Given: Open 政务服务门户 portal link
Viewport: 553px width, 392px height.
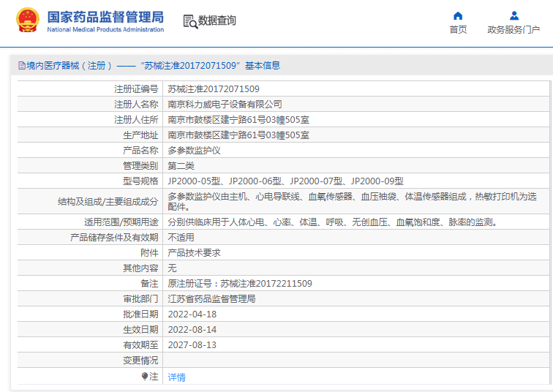Looking at the screenshot, I should coord(513,29).
